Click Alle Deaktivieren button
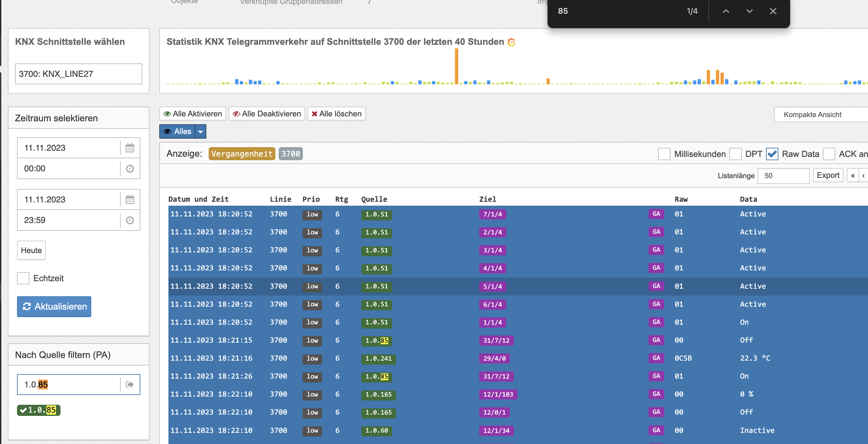The width and height of the screenshot is (868, 444). 267,114
